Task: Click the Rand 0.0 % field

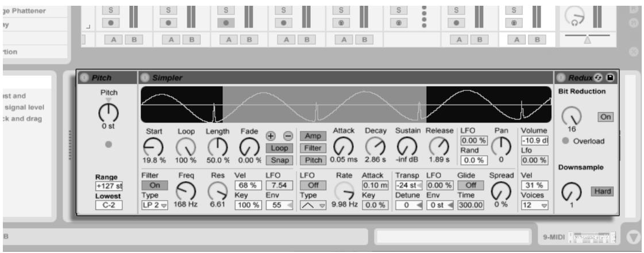Action: click(473, 160)
